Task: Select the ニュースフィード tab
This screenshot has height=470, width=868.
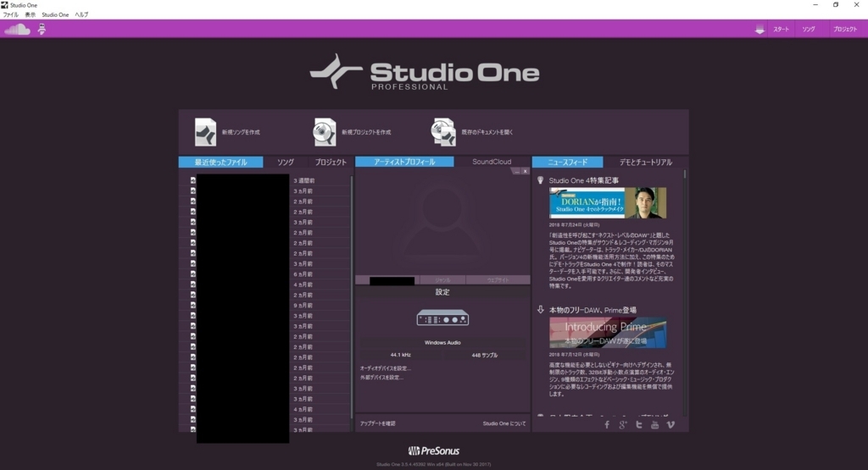Action: pos(567,162)
